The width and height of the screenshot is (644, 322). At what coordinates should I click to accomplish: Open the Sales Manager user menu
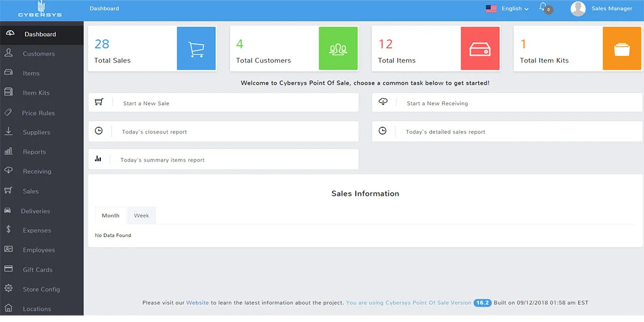coord(602,9)
